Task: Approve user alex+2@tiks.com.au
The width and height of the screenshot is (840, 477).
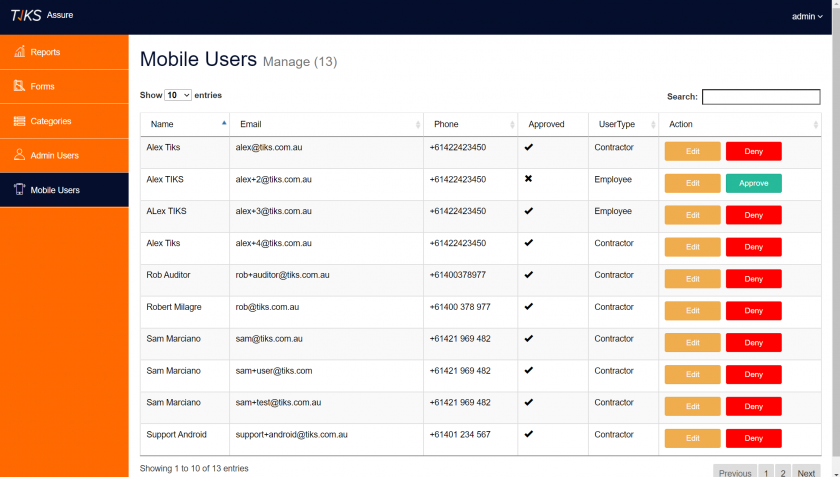Action: click(x=753, y=183)
